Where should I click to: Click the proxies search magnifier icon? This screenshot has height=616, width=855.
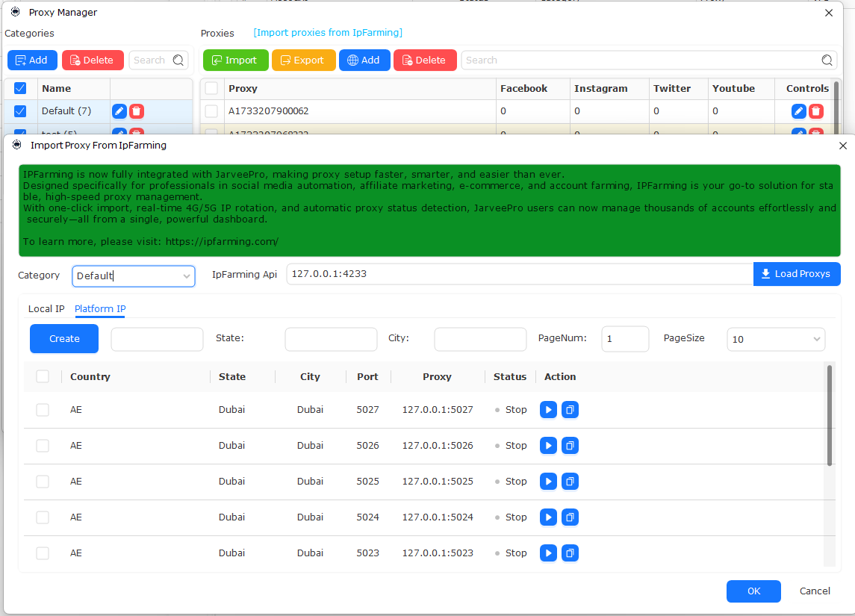pyautogui.click(x=827, y=60)
